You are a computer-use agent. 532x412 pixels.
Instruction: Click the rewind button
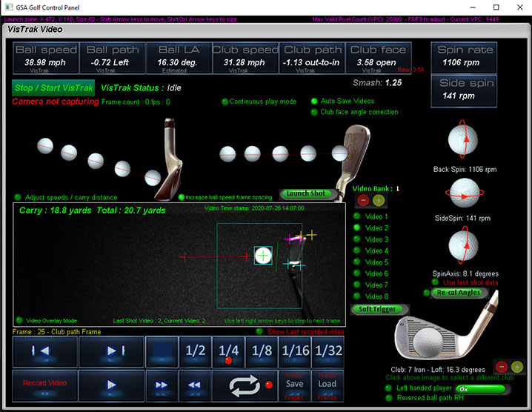(195, 385)
